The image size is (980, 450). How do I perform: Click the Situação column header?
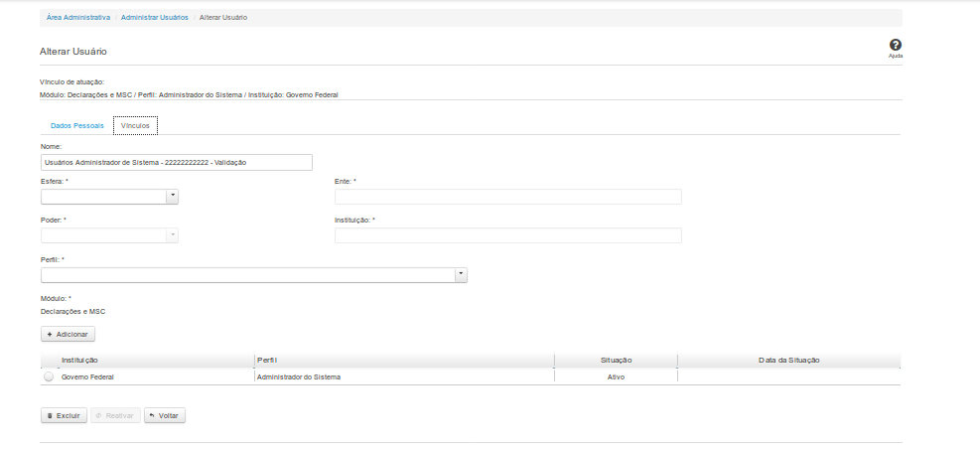pos(616,360)
